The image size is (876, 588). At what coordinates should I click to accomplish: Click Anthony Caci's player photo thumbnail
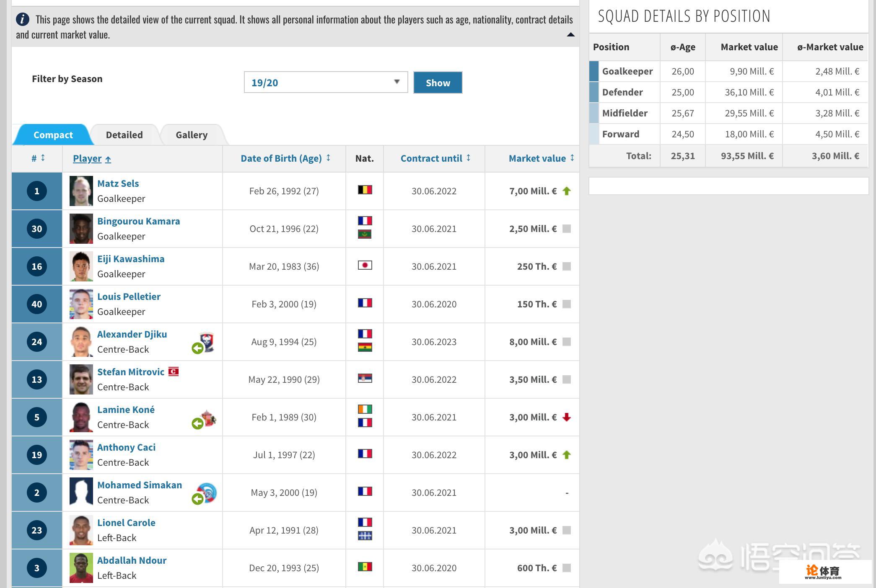coord(81,455)
